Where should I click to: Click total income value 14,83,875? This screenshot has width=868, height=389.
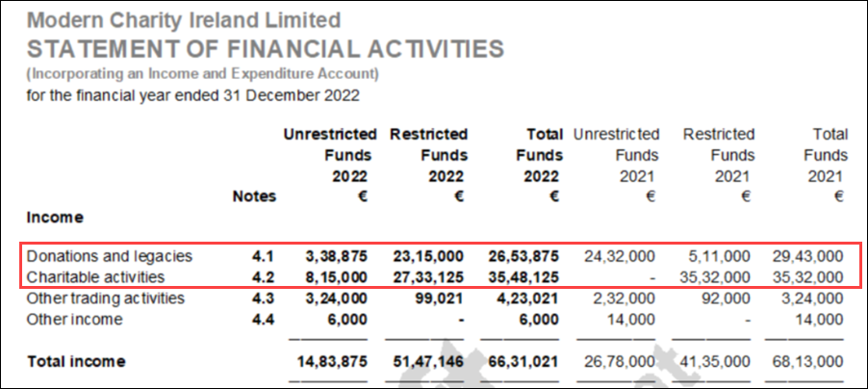[332, 362]
